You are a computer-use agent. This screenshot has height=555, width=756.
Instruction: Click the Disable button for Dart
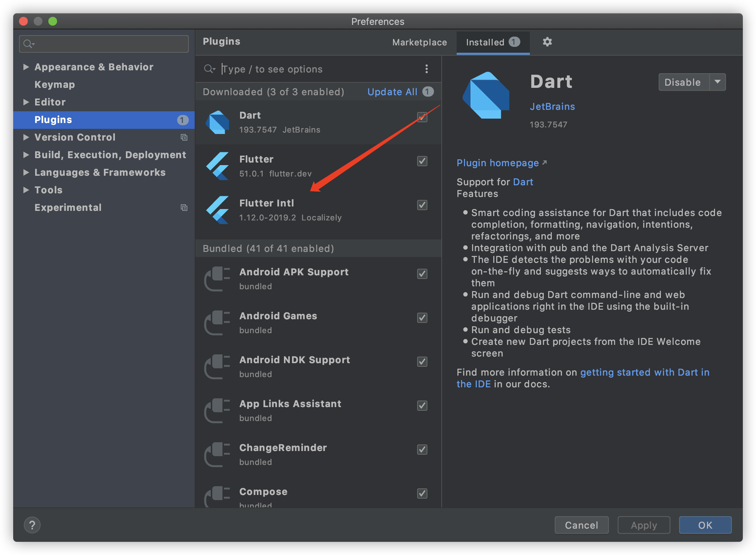pos(684,82)
